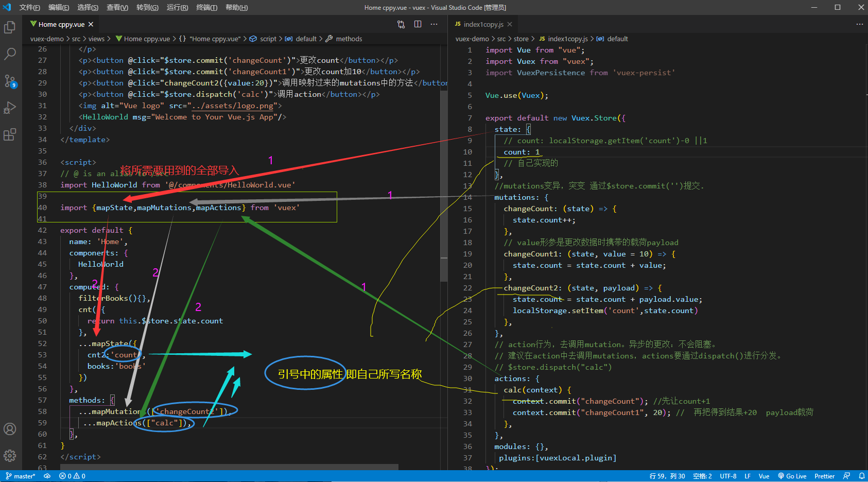Open the 终端(T) menu
Viewport: 868px width, 482px height.
[x=207, y=7]
